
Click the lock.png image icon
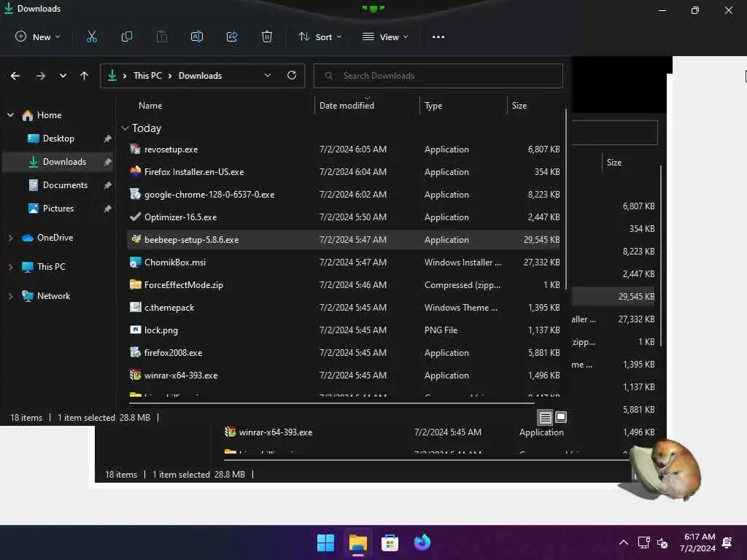(135, 330)
